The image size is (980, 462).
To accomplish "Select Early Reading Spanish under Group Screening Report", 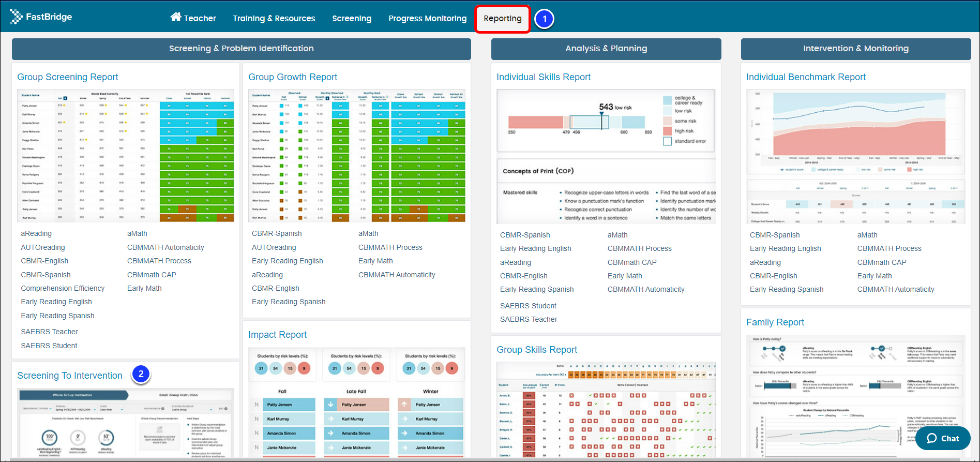I will click(x=57, y=316).
